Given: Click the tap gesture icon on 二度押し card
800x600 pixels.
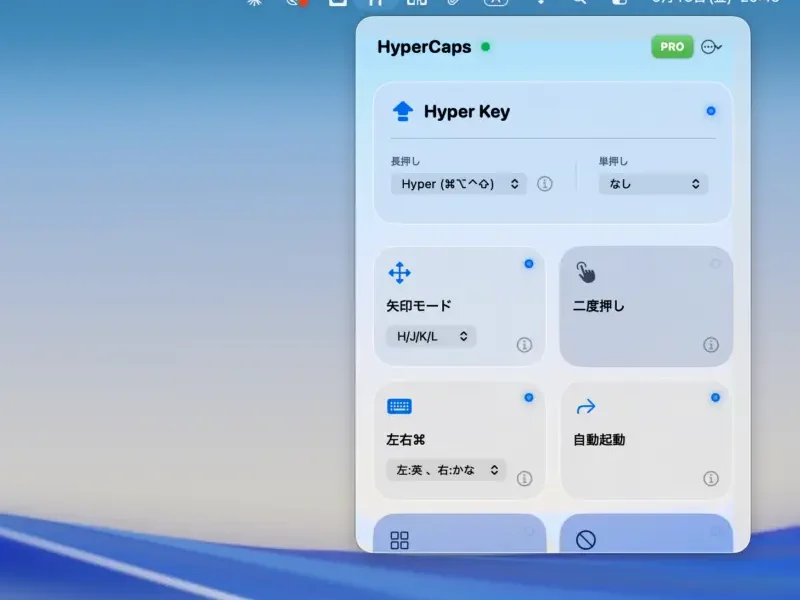Looking at the screenshot, I should click(x=588, y=270).
